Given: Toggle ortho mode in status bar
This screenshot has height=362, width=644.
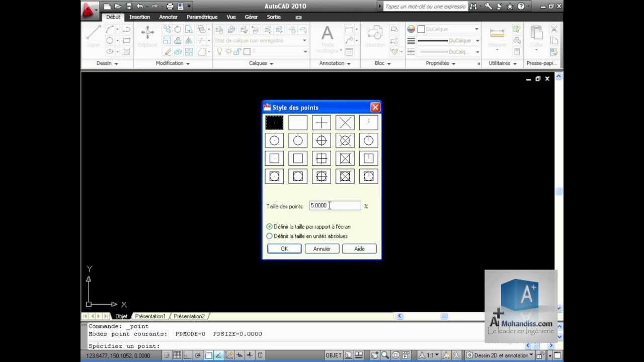Looking at the screenshot, I should pos(188,355).
